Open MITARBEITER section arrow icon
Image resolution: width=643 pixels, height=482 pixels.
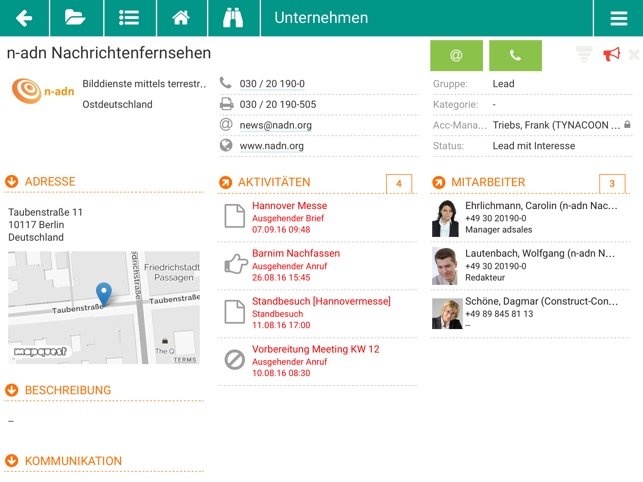click(438, 182)
